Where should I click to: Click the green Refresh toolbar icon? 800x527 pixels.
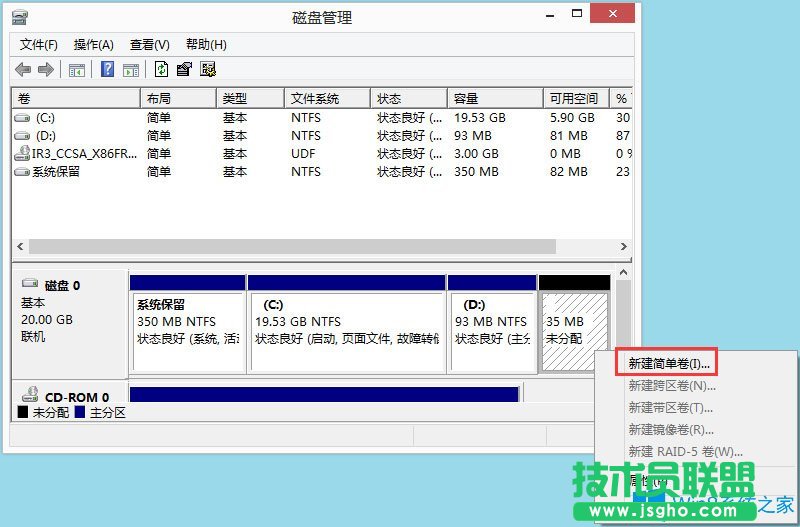coord(161,69)
